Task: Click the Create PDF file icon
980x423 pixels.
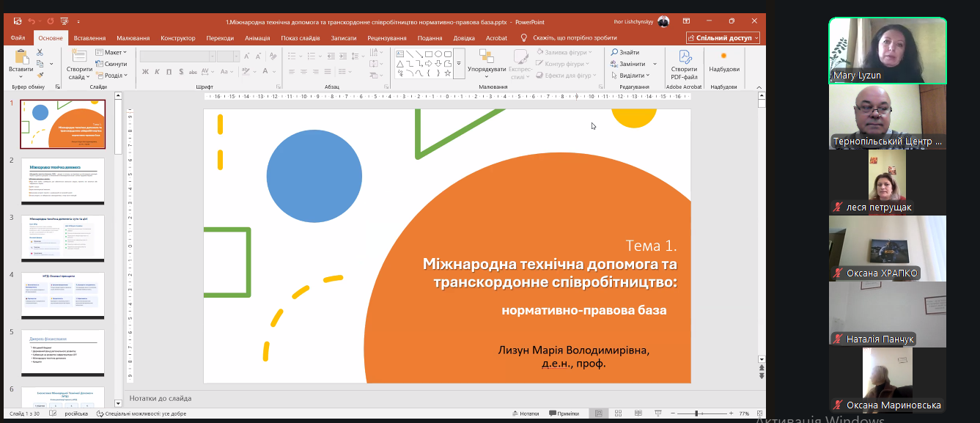Action: point(684,58)
